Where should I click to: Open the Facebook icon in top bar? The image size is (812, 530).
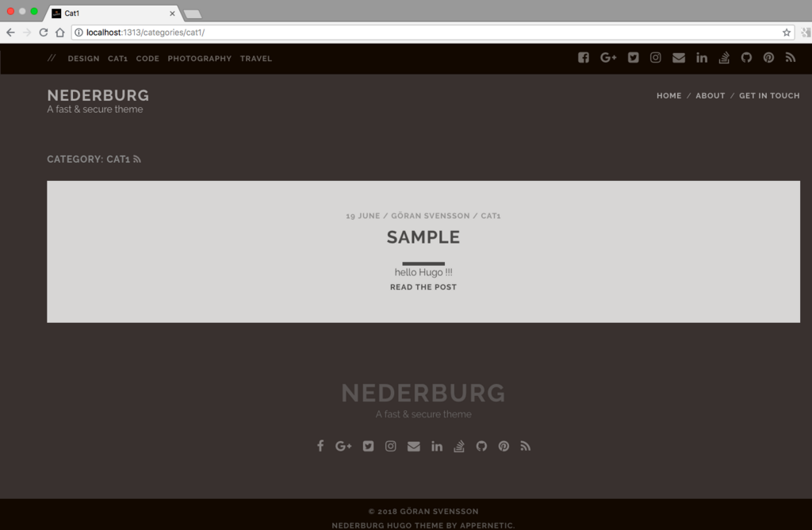tap(583, 57)
